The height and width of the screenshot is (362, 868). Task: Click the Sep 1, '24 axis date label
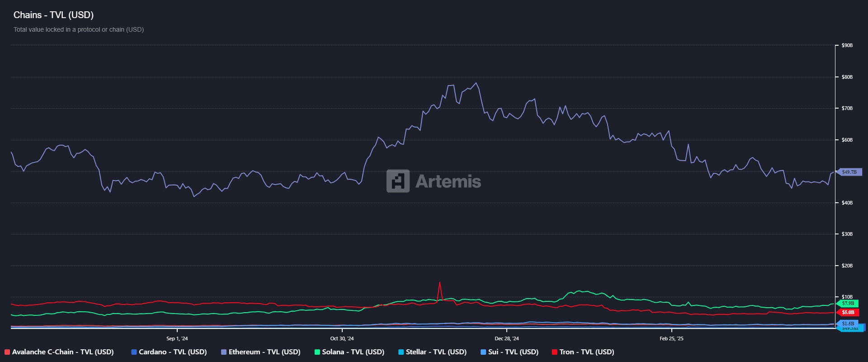(177, 338)
